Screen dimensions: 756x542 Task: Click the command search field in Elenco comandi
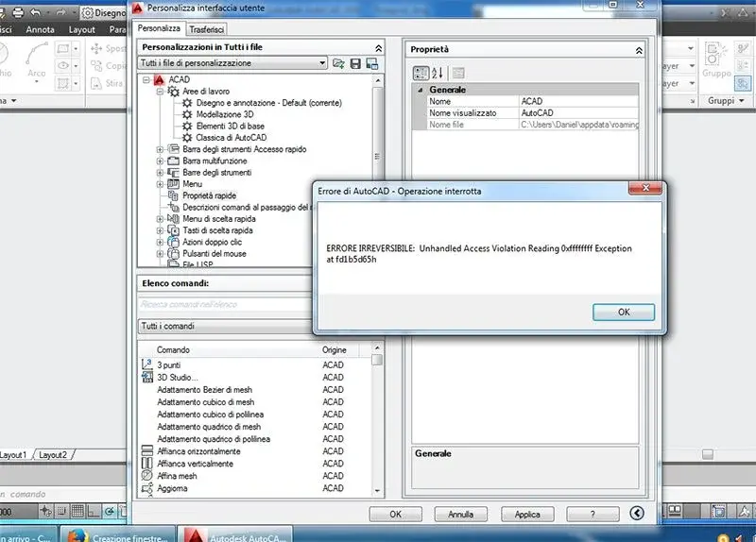(x=225, y=304)
